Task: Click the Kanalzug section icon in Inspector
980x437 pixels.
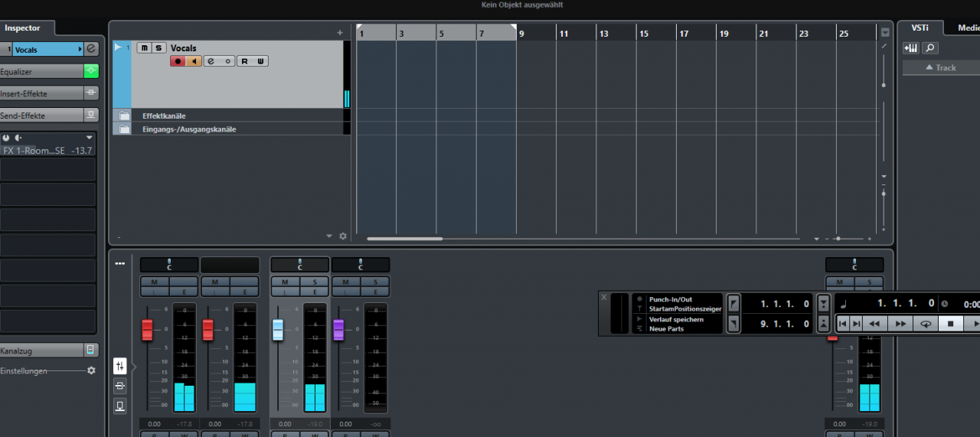Action: pos(91,351)
